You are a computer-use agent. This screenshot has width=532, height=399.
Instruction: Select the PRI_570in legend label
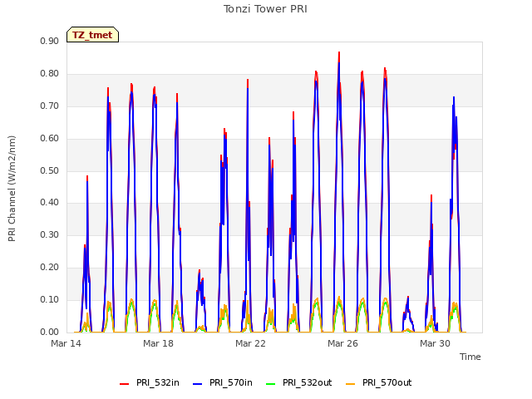tap(231, 382)
